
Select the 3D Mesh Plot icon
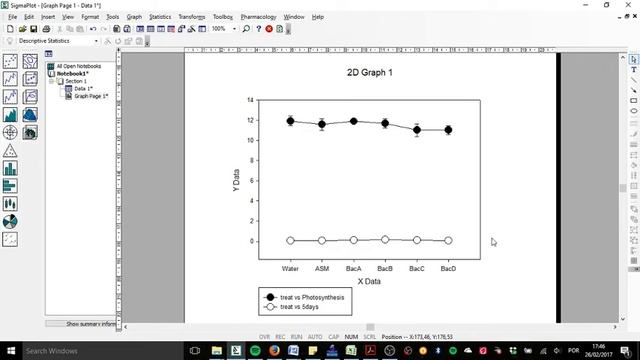30,115
